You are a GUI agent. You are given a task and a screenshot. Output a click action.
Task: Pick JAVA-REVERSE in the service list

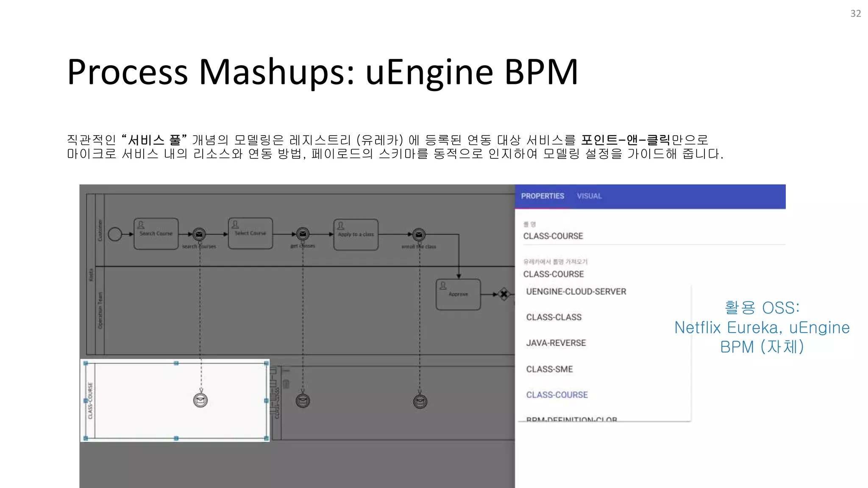click(x=556, y=343)
